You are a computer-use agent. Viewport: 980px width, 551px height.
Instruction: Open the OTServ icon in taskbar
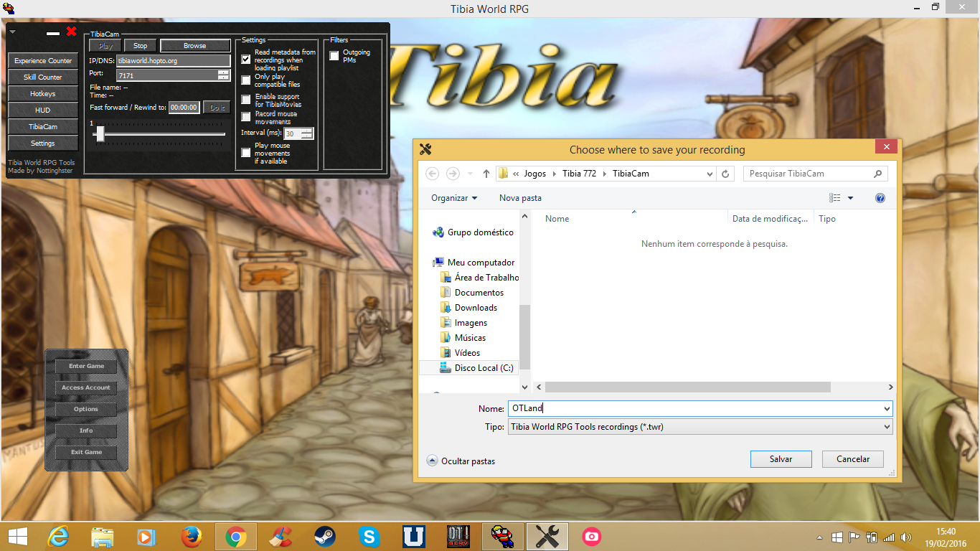458,537
